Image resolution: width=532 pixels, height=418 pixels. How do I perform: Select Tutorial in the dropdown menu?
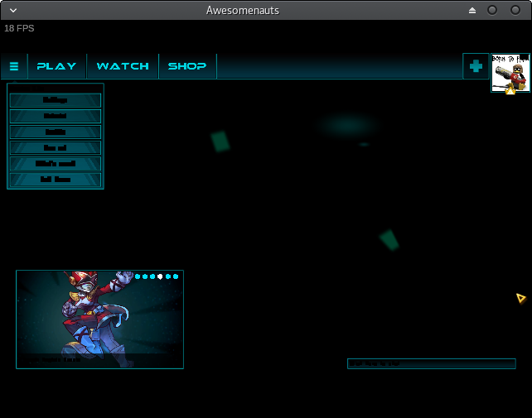point(56,116)
